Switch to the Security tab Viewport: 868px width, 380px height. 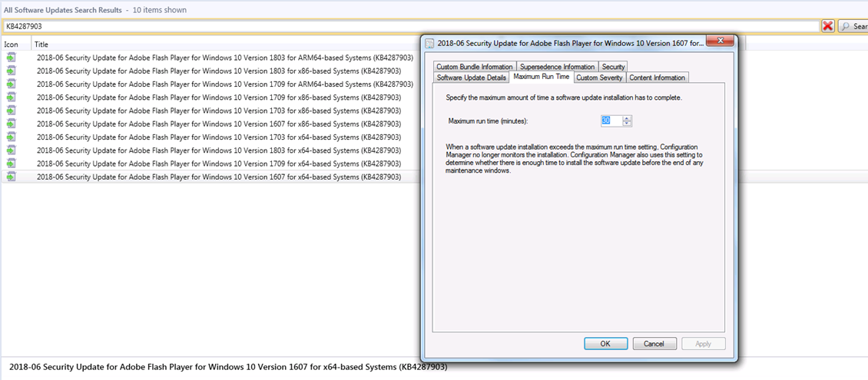click(613, 66)
